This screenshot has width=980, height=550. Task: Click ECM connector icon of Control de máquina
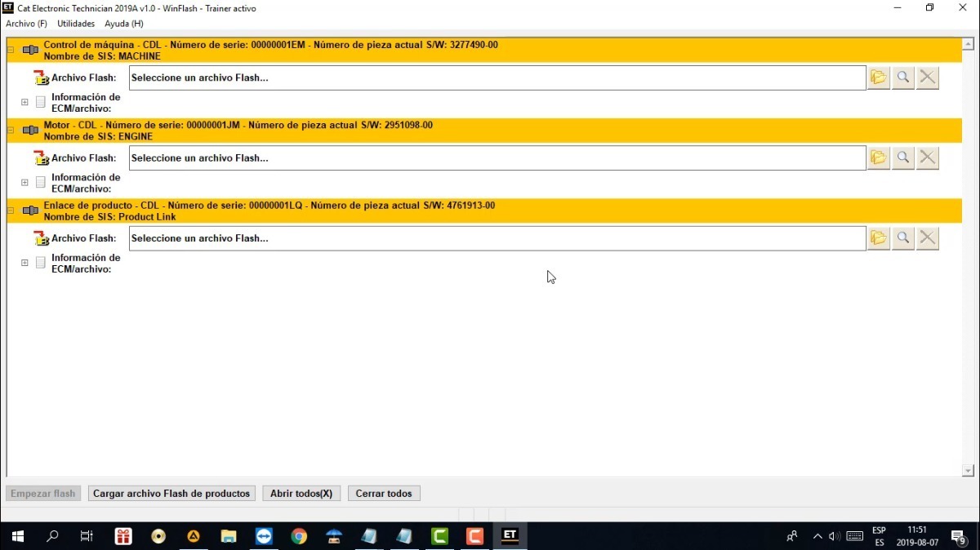click(x=30, y=50)
